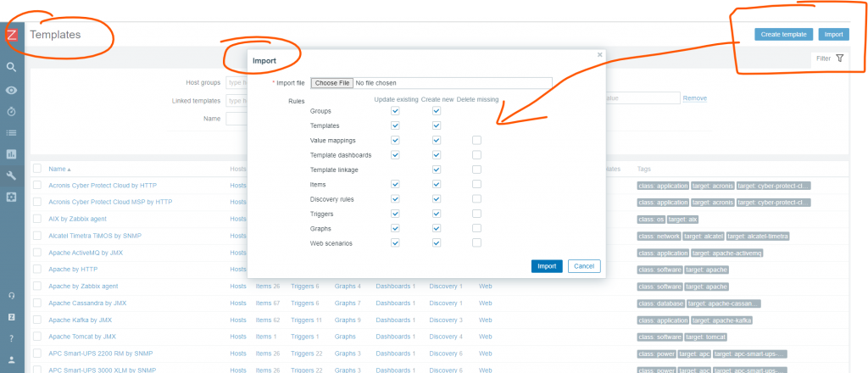Open Monitoring eye icon in sidebar
Image resolution: width=868 pixels, height=373 pixels.
tap(12, 90)
